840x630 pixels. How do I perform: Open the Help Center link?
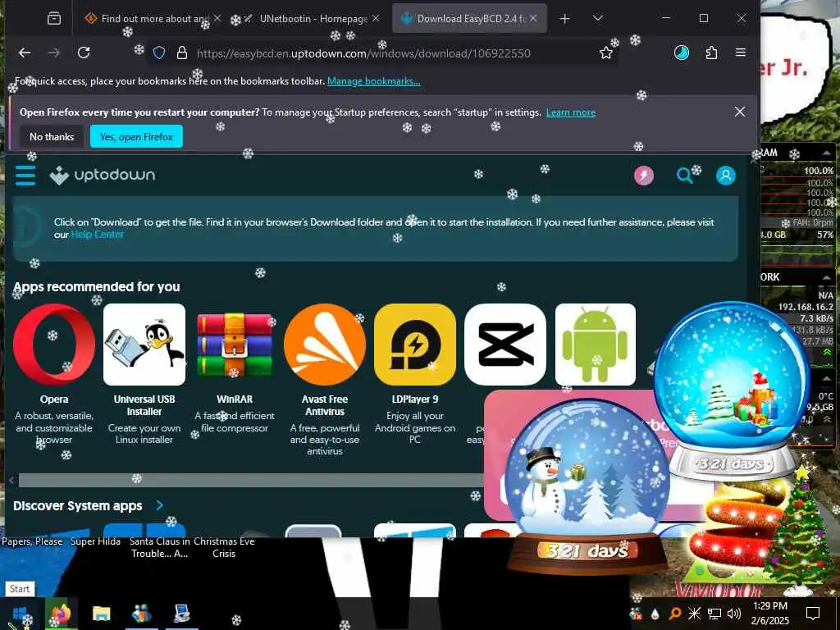98,235
